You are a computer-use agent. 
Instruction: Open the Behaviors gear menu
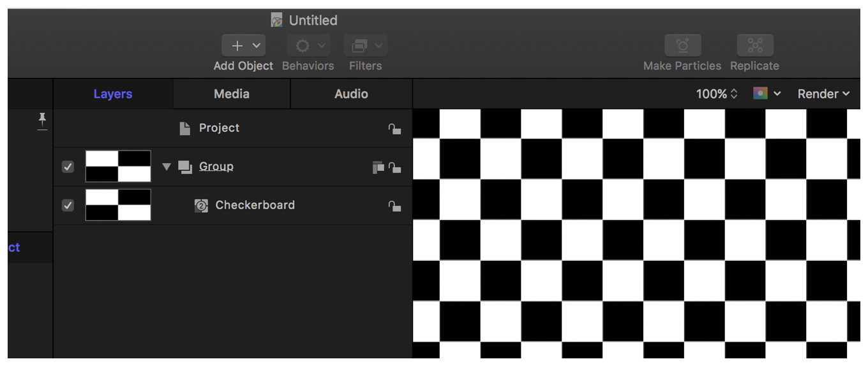pyautogui.click(x=308, y=46)
